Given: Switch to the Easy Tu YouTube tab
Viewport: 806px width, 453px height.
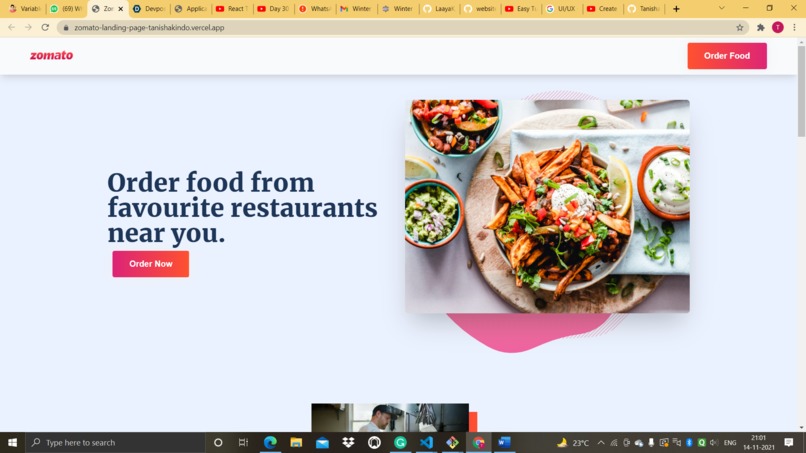Looking at the screenshot, I should pyautogui.click(x=521, y=9).
